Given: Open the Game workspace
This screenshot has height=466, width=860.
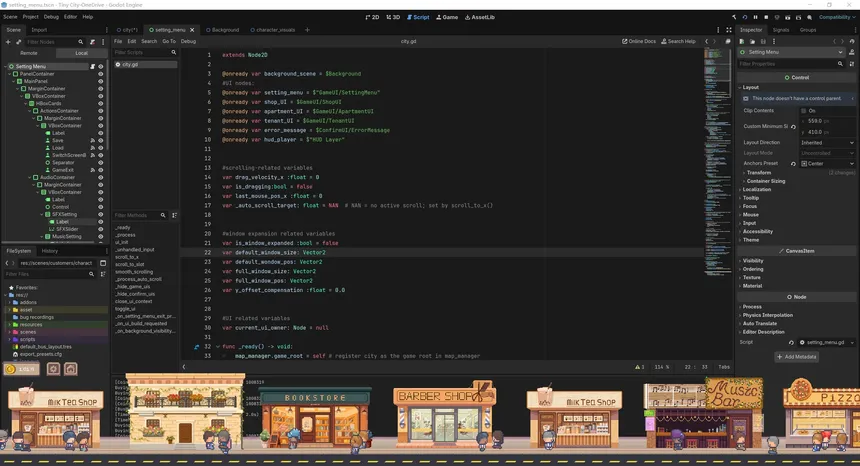Looking at the screenshot, I should point(447,17).
